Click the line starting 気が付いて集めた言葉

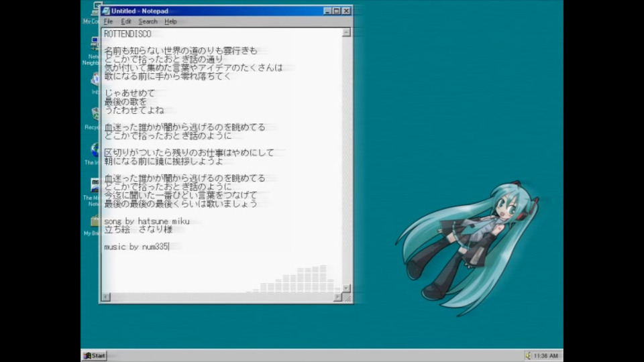tap(193, 68)
